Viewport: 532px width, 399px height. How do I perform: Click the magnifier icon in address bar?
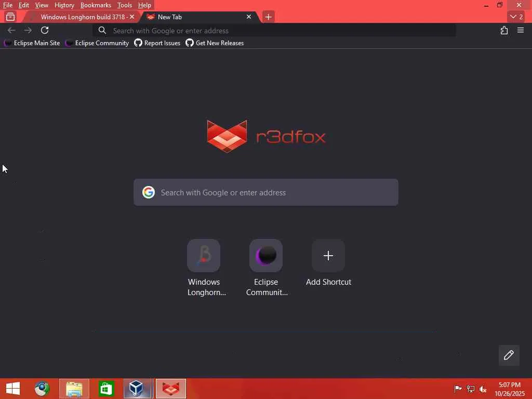coord(102,31)
